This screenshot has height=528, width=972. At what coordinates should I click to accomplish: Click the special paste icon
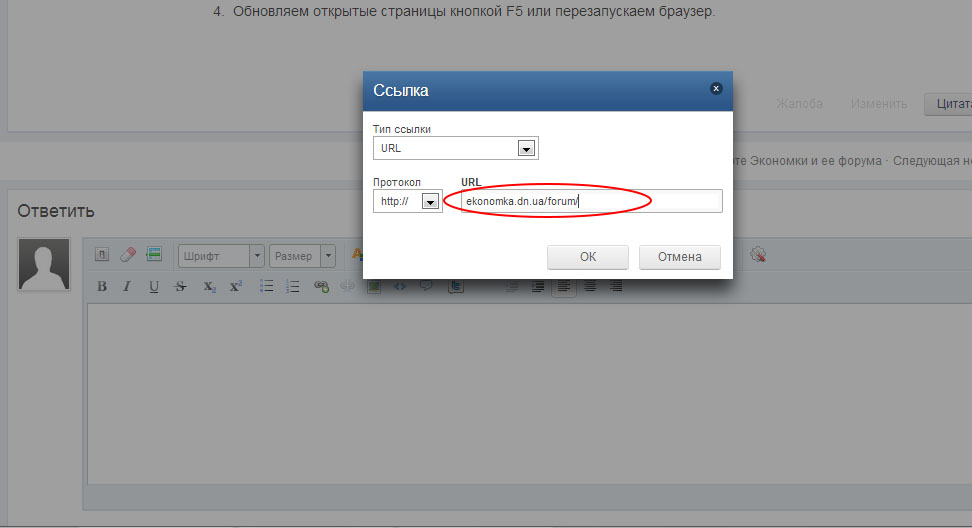[x=154, y=254]
